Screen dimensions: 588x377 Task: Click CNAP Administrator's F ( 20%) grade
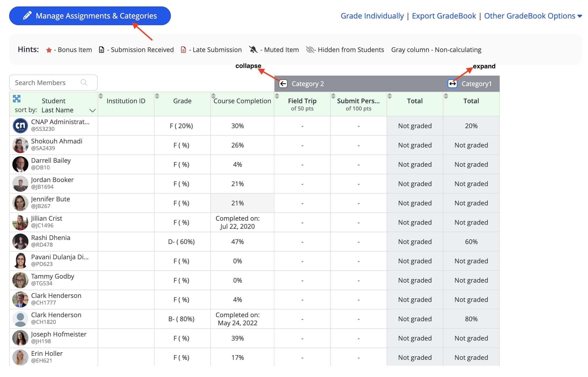click(181, 126)
